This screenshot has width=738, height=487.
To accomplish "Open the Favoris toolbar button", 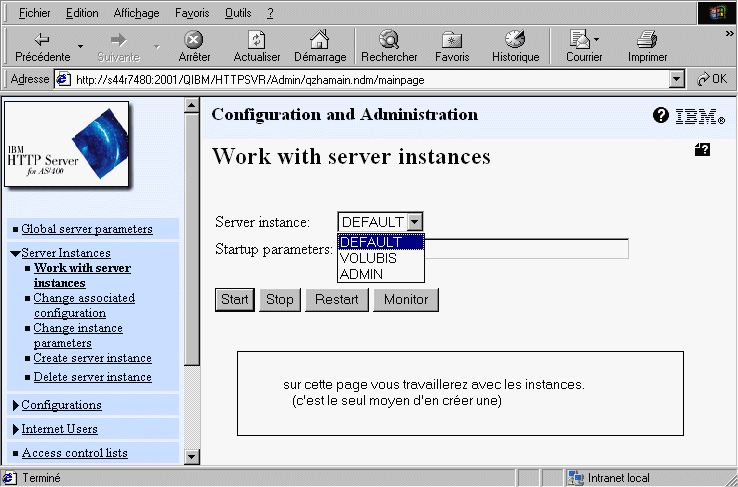I will pyautogui.click(x=452, y=47).
